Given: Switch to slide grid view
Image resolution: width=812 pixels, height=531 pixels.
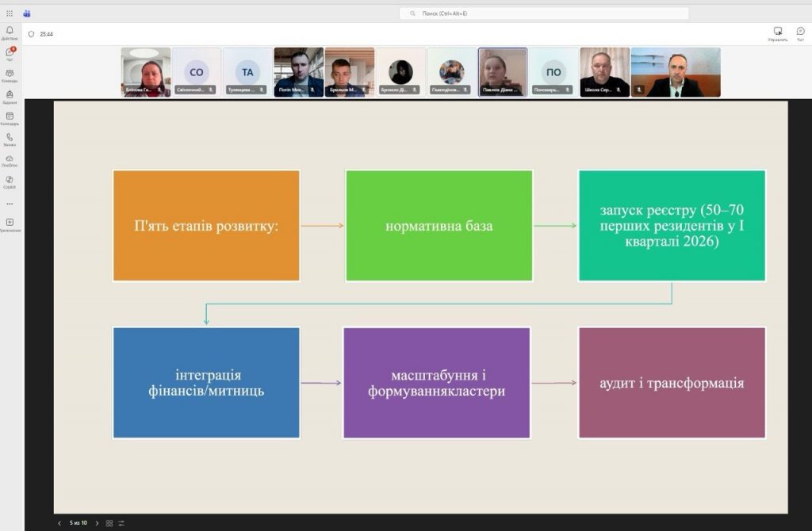Looking at the screenshot, I should click(x=109, y=523).
